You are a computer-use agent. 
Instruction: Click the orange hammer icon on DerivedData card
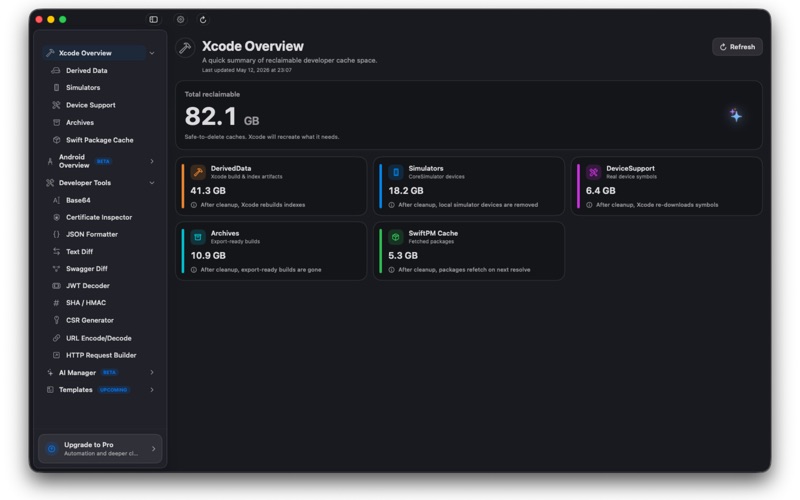tap(198, 172)
